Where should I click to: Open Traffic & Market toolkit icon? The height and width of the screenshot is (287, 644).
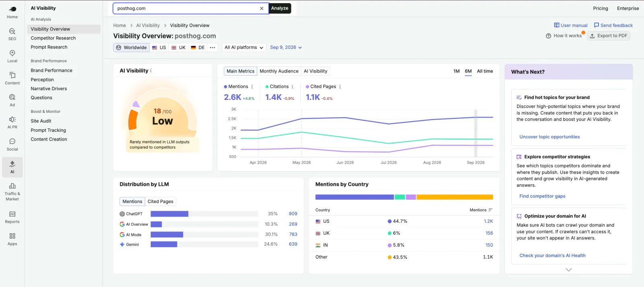(x=12, y=191)
